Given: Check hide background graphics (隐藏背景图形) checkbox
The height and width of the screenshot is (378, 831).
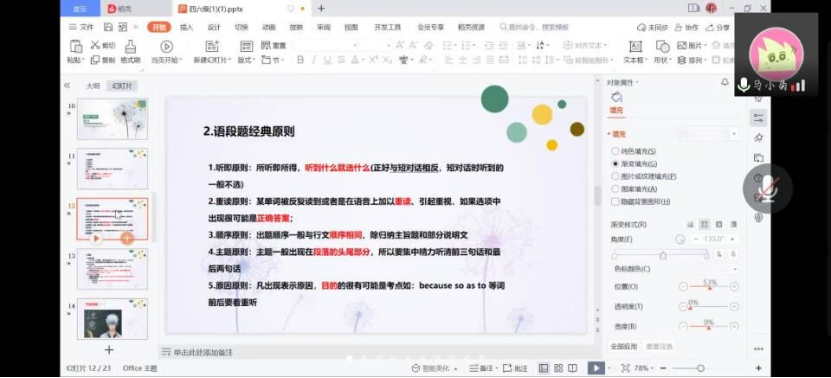Looking at the screenshot, I should [615, 201].
